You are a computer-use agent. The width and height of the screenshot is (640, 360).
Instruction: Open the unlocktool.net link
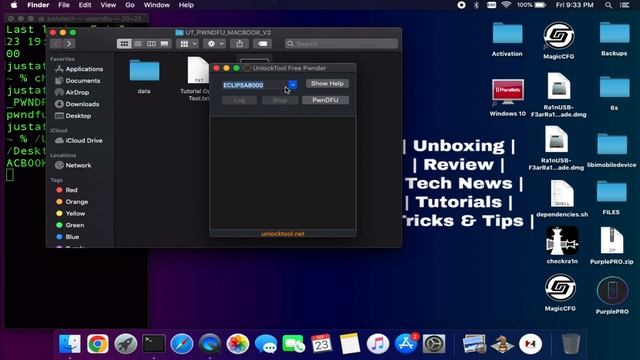point(283,234)
